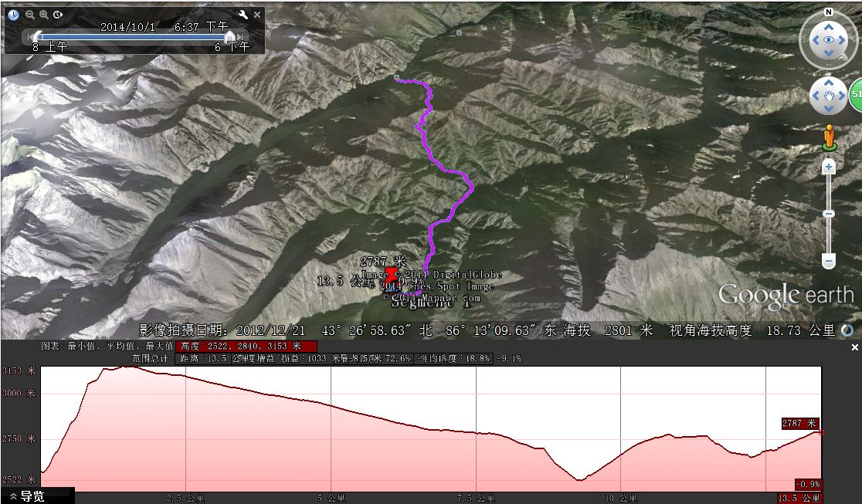The height and width of the screenshot is (504, 862).
Task: Pan map left with move joystick
Action: tap(816, 96)
